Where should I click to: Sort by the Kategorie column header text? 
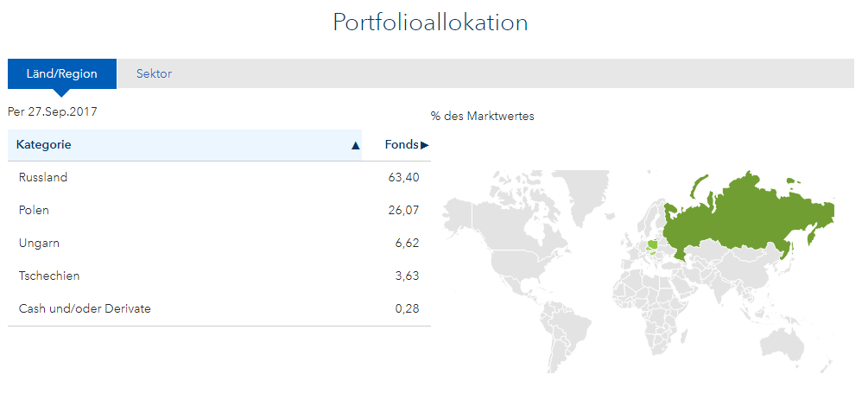(x=43, y=145)
